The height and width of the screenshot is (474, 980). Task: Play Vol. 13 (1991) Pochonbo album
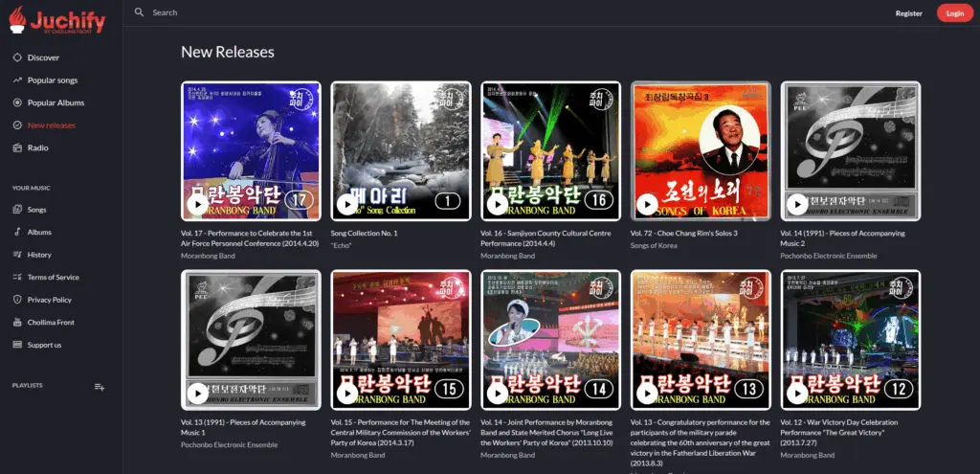196,392
